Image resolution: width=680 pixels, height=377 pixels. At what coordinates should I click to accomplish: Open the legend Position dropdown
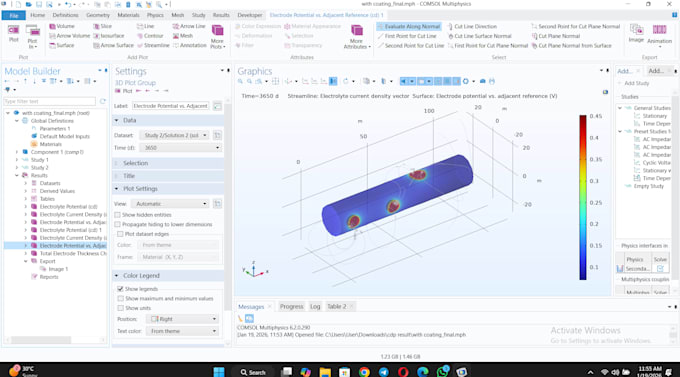point(183,319)
